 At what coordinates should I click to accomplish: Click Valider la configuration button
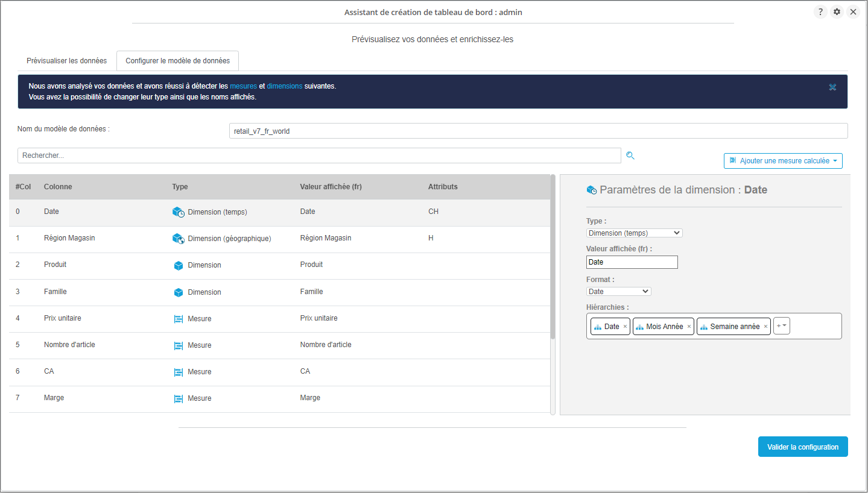(x=802, y=447)
